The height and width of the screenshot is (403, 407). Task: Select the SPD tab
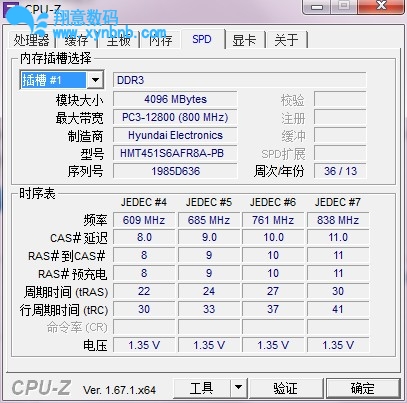click(x=202, y=39)
